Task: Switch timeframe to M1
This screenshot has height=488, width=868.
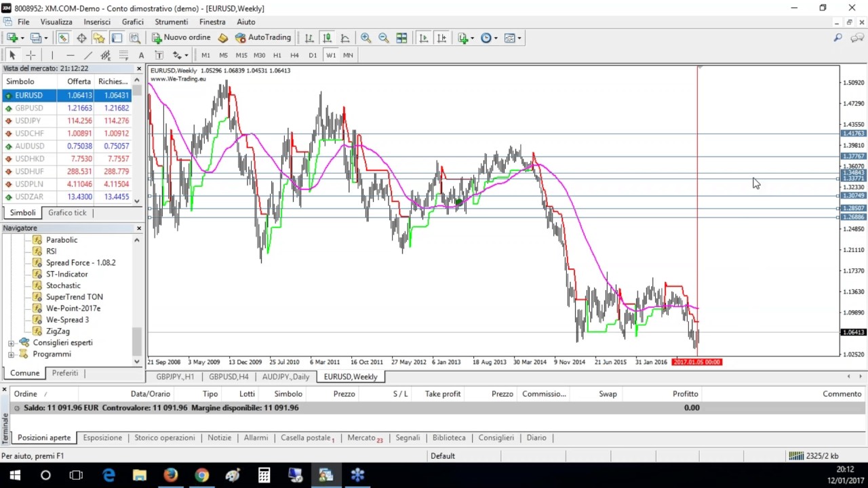Action: pos(205,55)
